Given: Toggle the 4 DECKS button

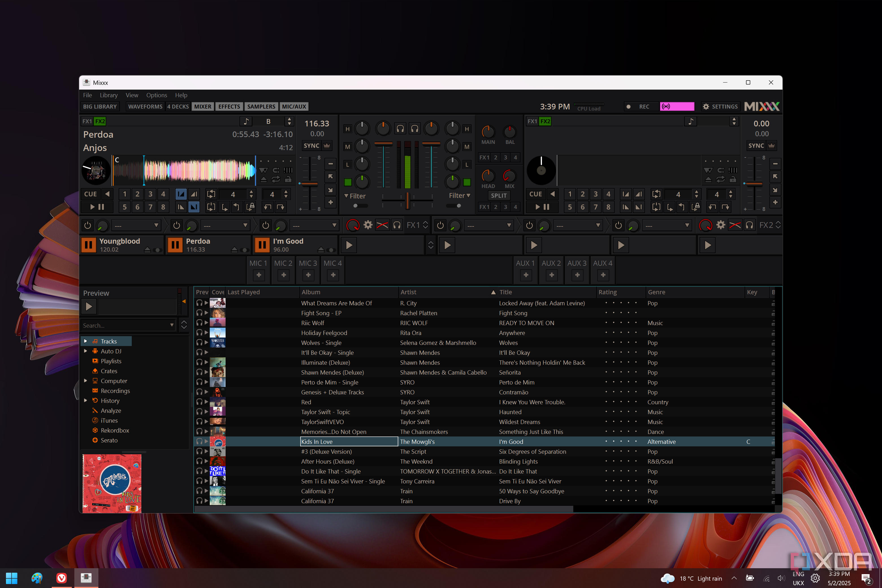Looking at the screenshot, I should click(x=178, y=107).
